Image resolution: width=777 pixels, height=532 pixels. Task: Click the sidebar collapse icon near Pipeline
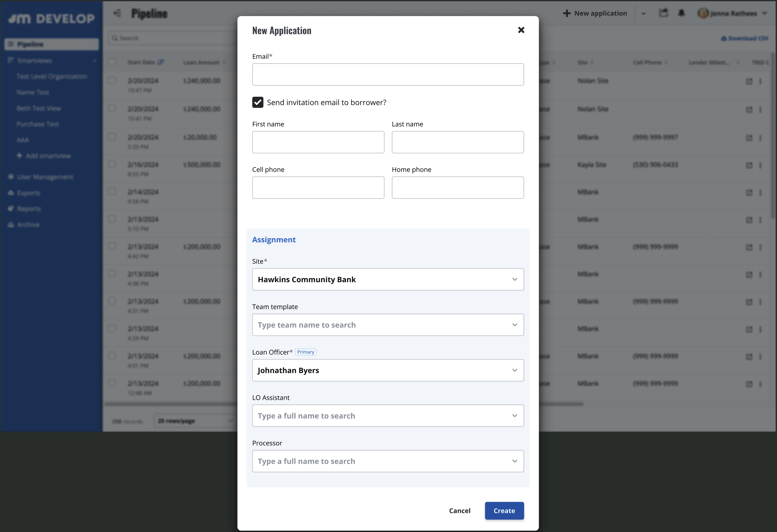click(x=117, y=13)
